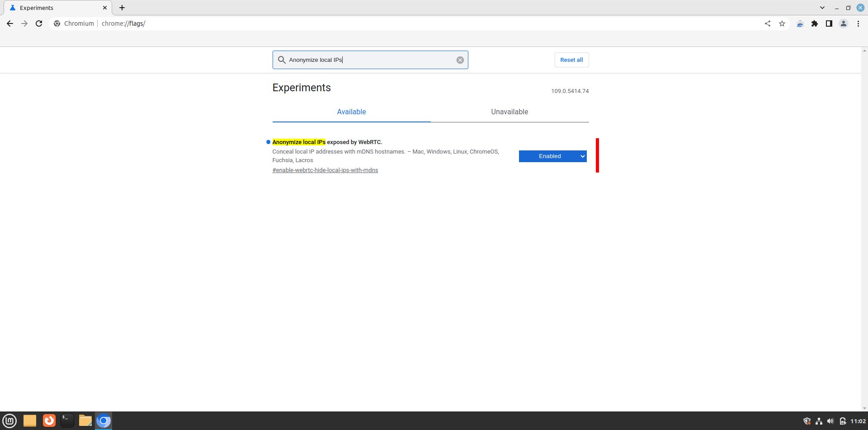868x430 pixels.
Task: Open the Enabled dropdown for Anonymize local IPs
Action: [552, 156]
